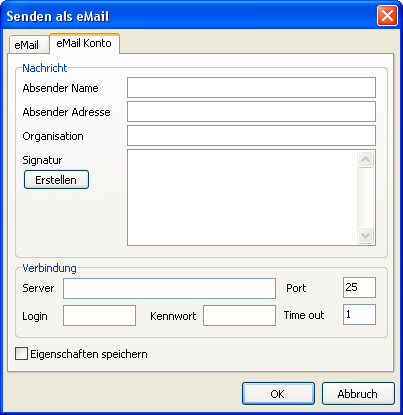
Task: Close the Senden als eMail dialog
Action: pos(387,16)
